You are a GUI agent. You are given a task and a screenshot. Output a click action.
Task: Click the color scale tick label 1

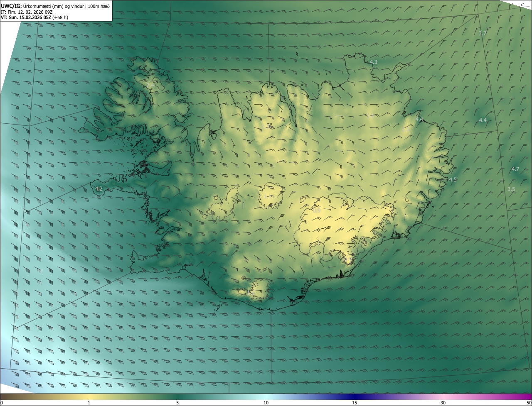click(89, 403)
